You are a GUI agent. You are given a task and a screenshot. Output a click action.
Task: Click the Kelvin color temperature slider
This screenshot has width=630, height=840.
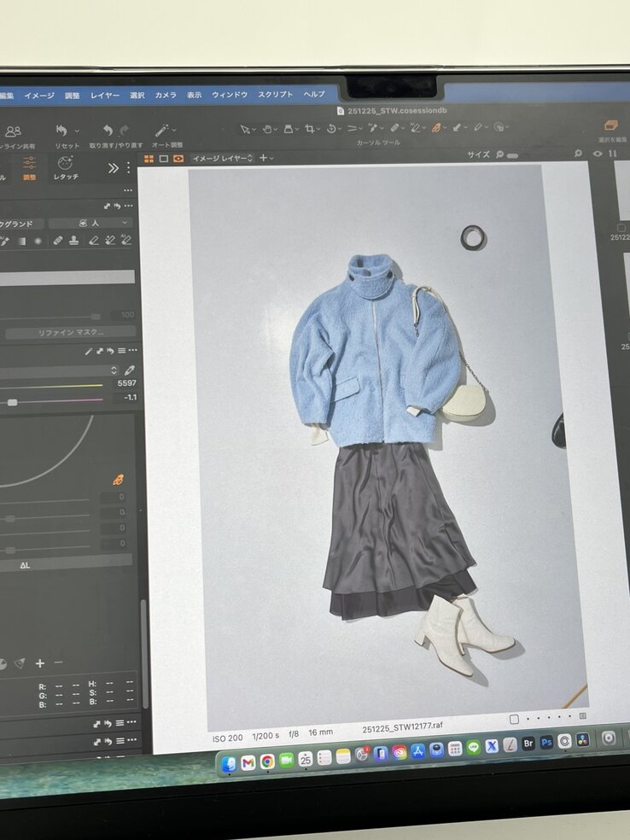click(x=51, y=386)
